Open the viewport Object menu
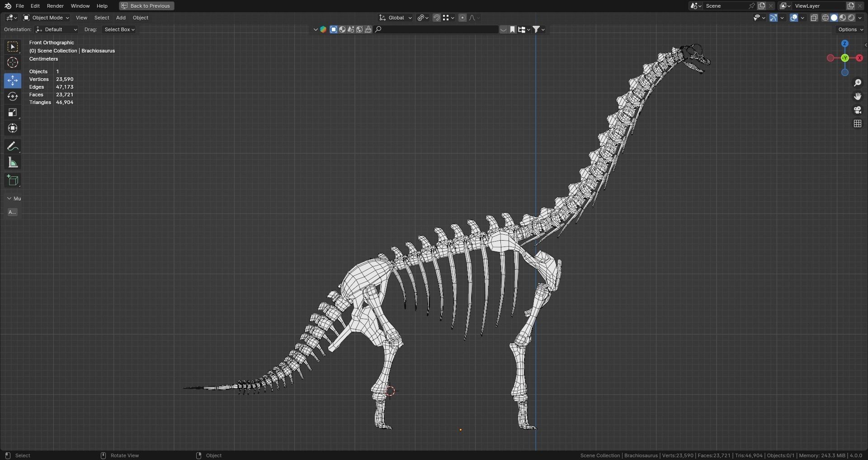 pyautogui.click(x=141, y=18)
